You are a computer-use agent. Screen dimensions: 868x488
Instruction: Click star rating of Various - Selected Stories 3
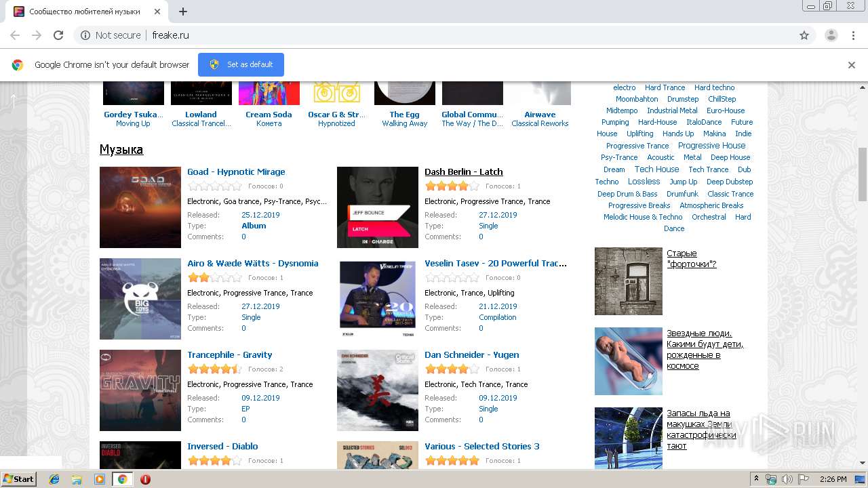tap(452, 460)
